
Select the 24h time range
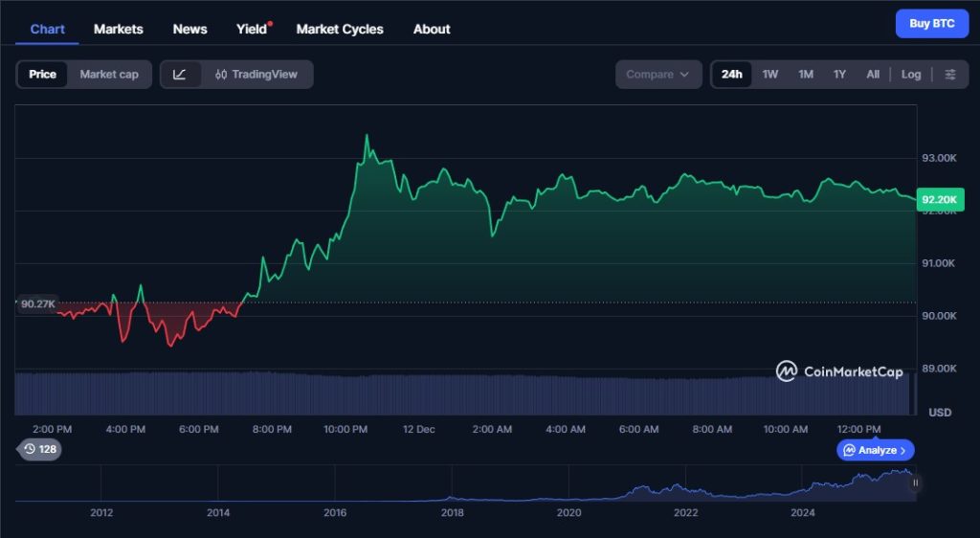[x=732, y=75]
